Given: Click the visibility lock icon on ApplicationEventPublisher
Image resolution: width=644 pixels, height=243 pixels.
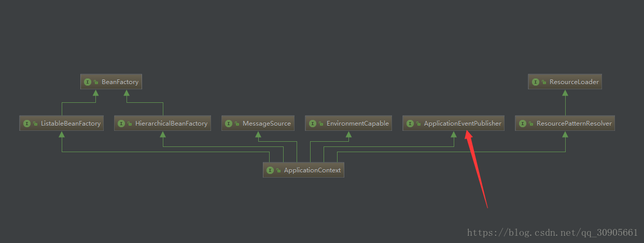Looking at the screenshot, I should [x=419, y=124].
